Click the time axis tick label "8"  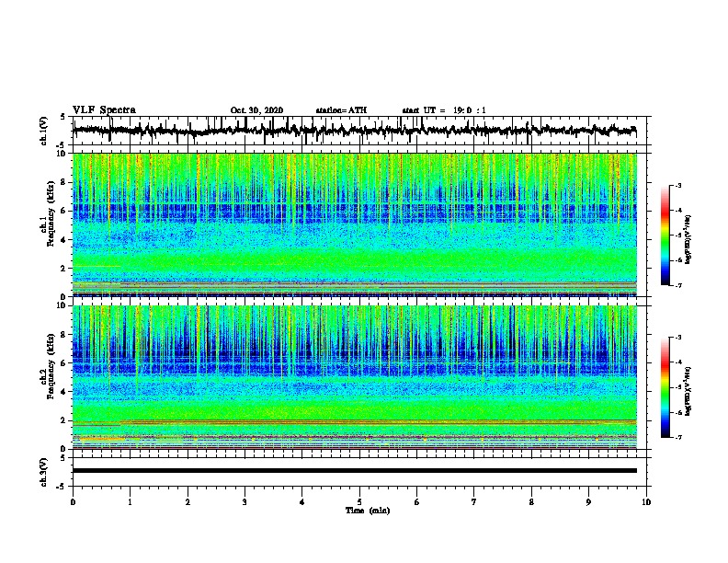(x=531, y=502)
